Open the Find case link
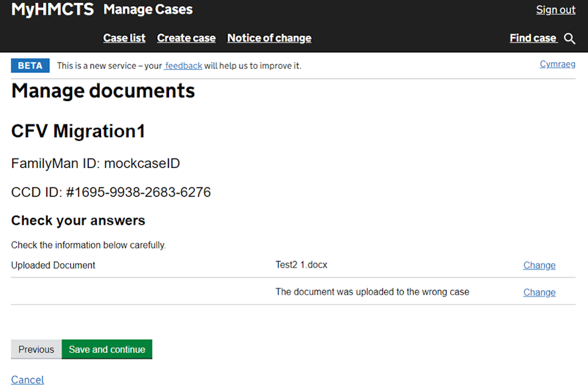This screenshot has width=588, height=392. (533, 38)
